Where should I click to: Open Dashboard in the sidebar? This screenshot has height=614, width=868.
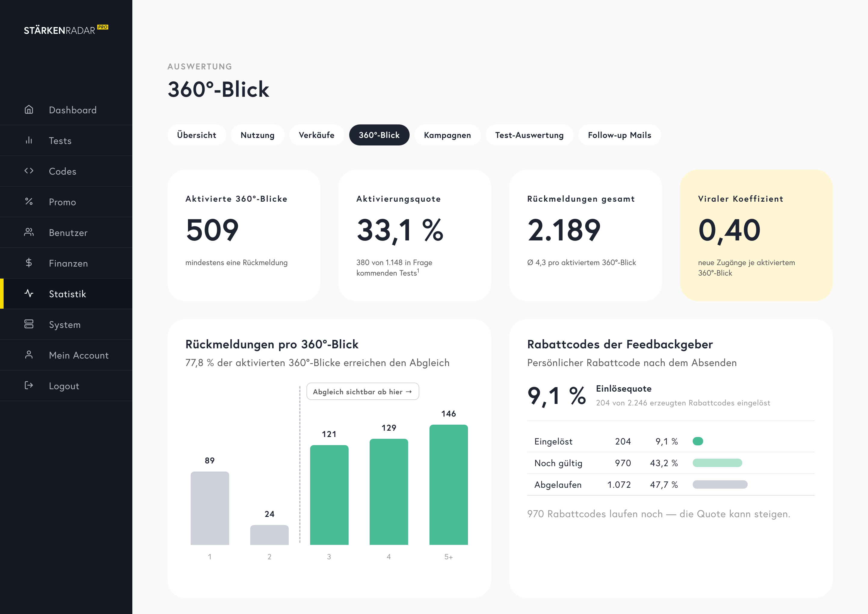[66, 110]
